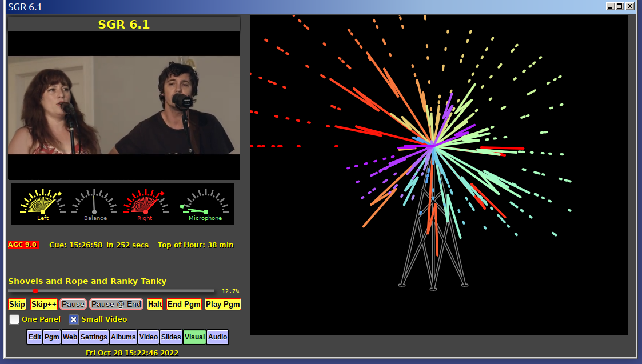Open the Web tab
The image size is (642, 364).
[70, 337]
